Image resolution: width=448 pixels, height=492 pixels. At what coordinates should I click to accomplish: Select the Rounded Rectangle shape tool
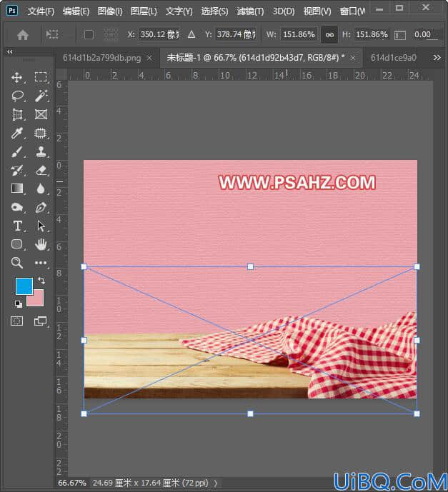tap(17, 244)
